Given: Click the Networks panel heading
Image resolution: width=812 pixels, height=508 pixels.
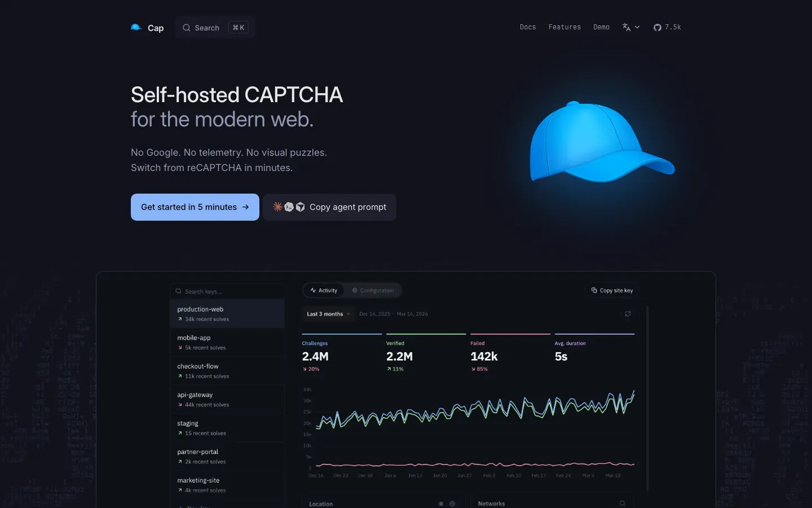Looking at the screenshot, I should pos(491,503).
